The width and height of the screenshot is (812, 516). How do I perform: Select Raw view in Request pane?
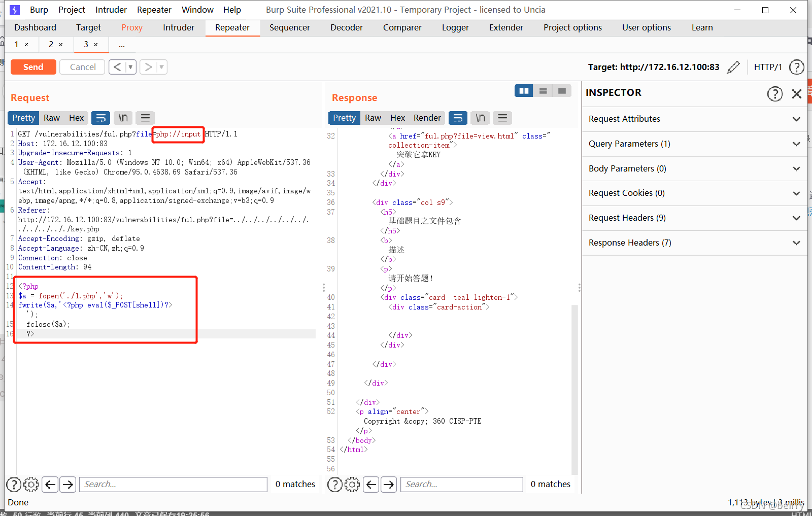point(52,118)
